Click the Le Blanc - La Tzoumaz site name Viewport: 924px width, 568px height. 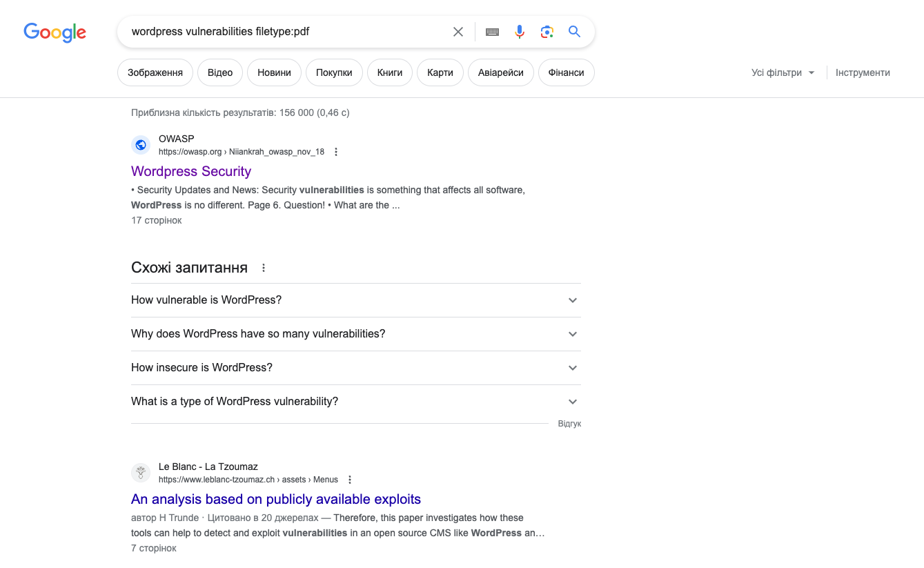[x=208, y=467]
